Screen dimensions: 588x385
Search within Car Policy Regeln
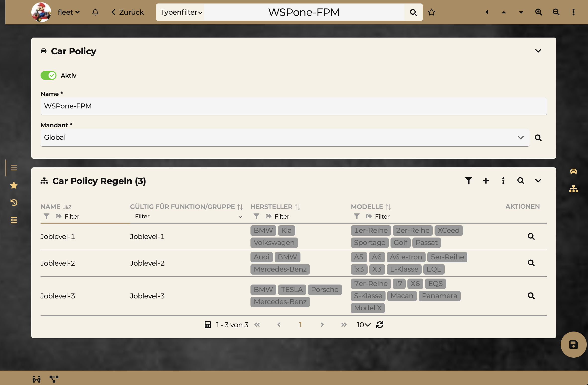(x=521, y=181)
